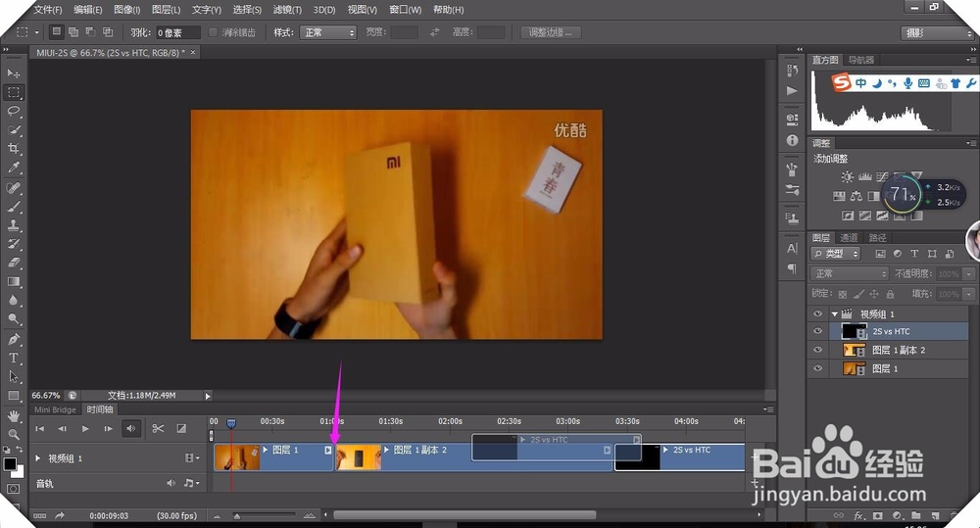Select the 图层 1 副本 2 clip thumbnail
This screenshot has width=980, height=528.
pos(359,457)
